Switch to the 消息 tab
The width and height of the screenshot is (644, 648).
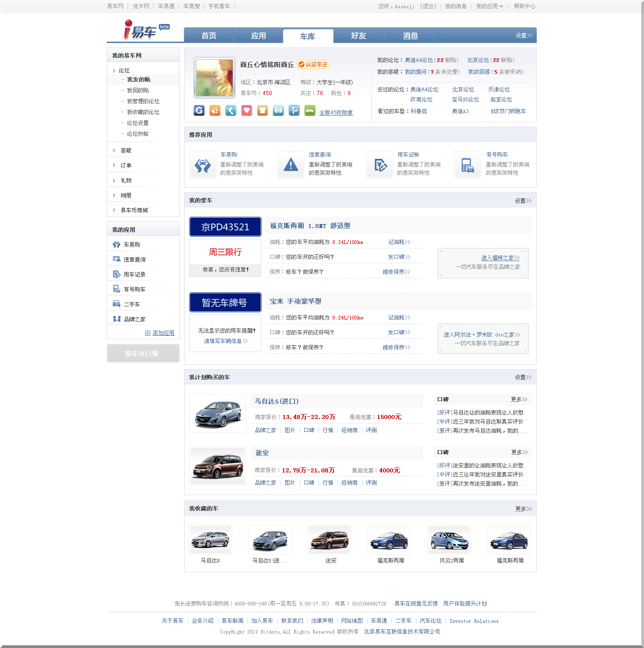(x=410, y=36)
